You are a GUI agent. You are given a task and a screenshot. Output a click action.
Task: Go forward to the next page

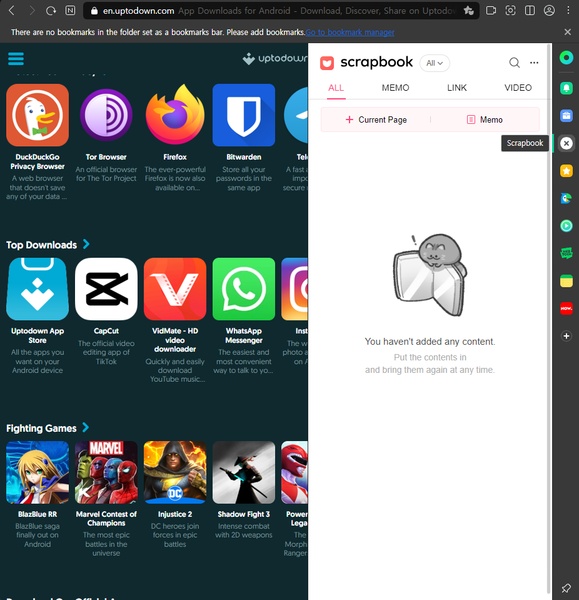pyautogui.click(x=31, y=11)
